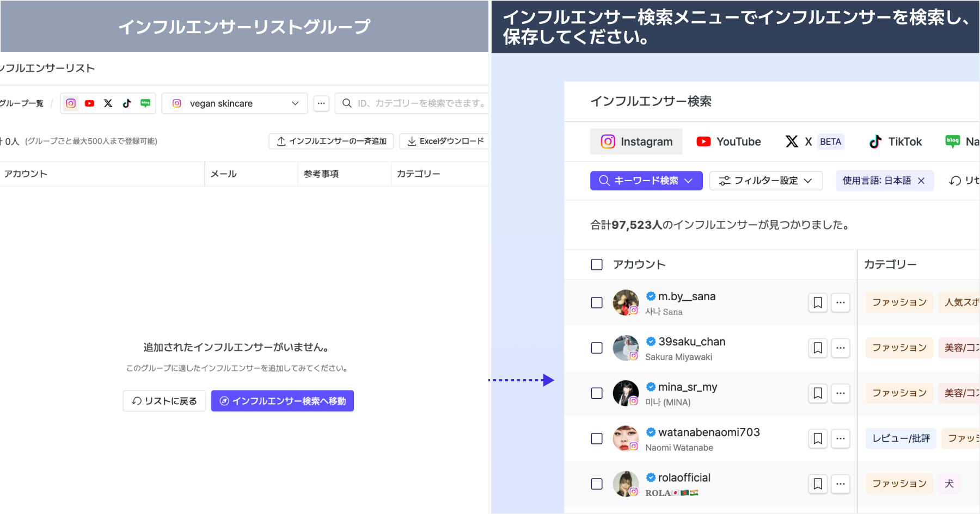Switch to the TikTok tab
The image size is (980, 514).
tap(896, 141)
